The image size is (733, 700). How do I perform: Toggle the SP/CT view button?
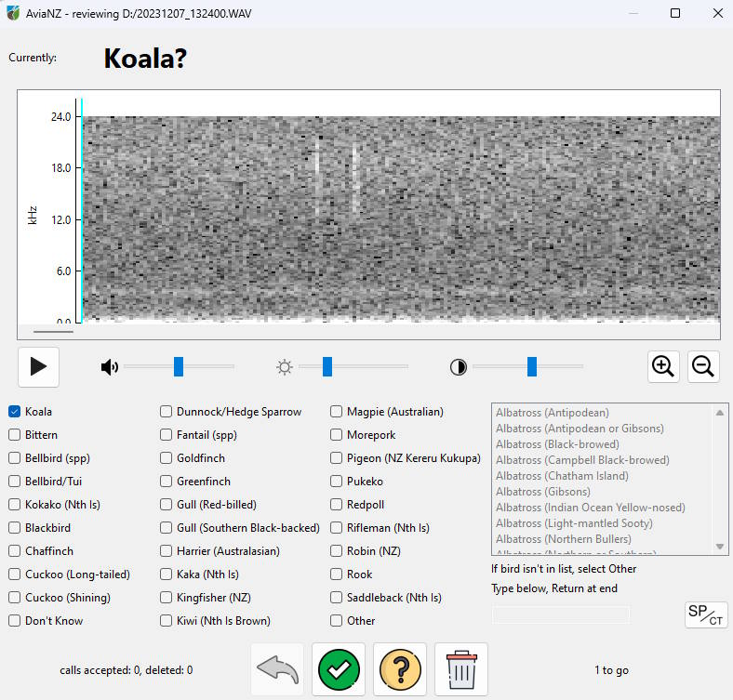(706, 614)
